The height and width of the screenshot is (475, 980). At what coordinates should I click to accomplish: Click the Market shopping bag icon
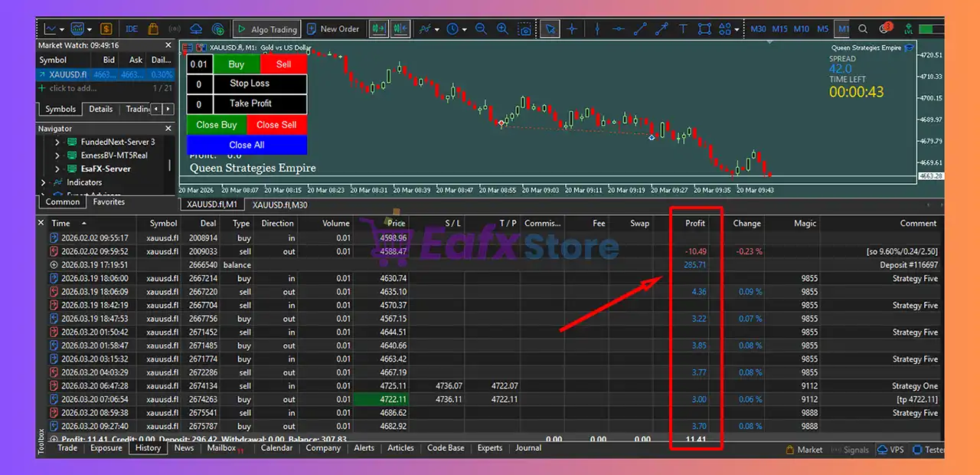(x=153, y=29)
